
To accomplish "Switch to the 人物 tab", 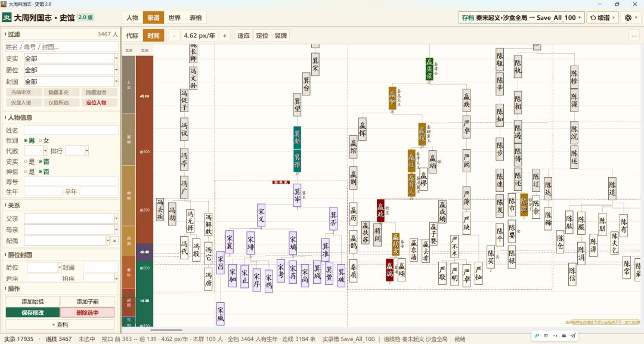I will click(132, 18).
